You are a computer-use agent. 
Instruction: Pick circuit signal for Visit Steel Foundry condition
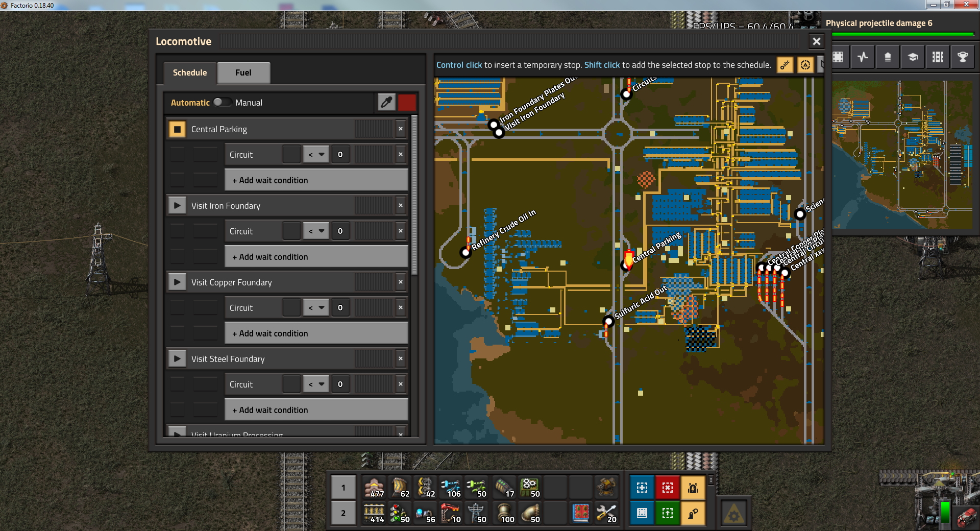(291, 384)
